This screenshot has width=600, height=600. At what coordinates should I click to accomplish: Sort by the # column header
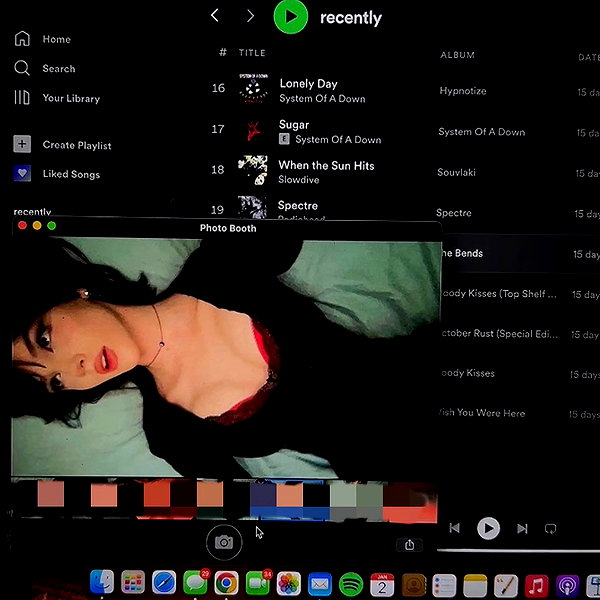pos(223,52)
